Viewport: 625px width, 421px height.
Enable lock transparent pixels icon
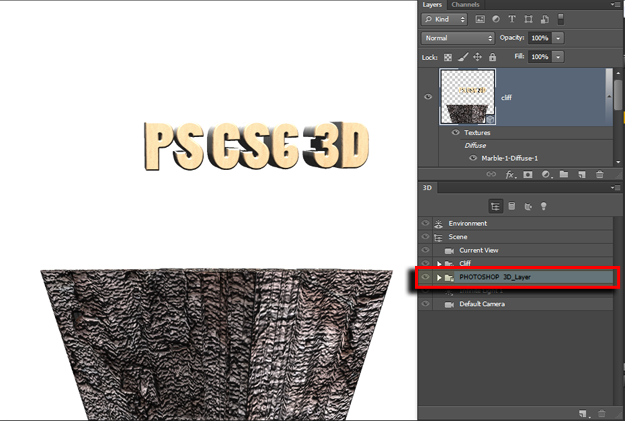click(x=448, y=57)
